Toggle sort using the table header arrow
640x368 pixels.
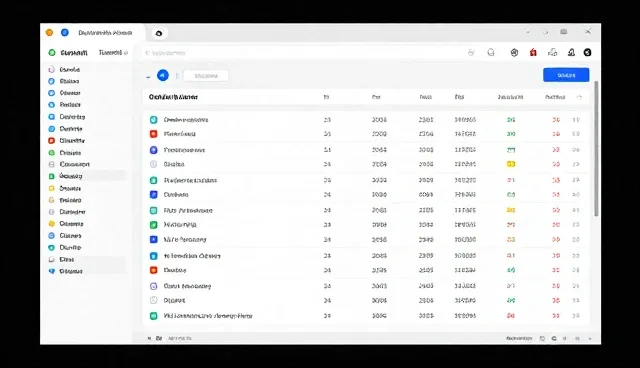click(x=579, y=97)
